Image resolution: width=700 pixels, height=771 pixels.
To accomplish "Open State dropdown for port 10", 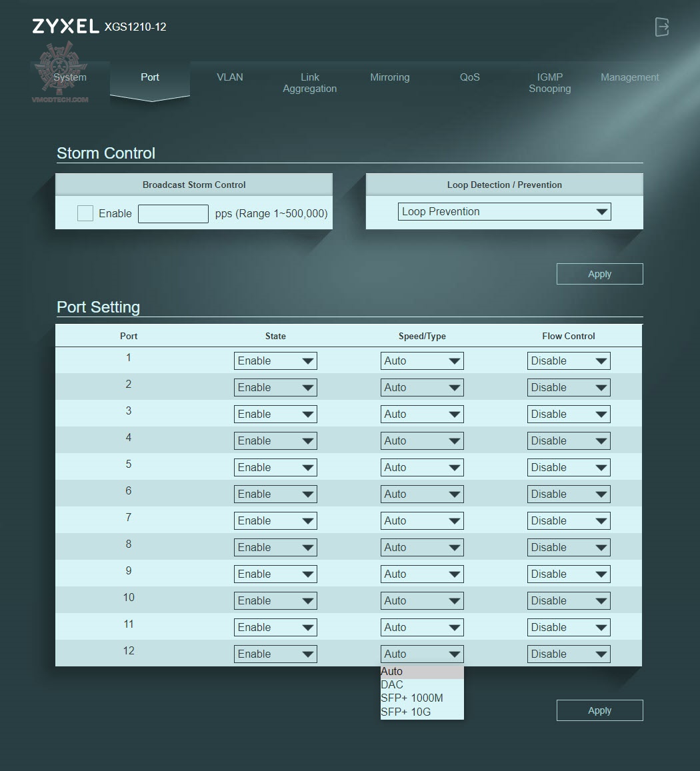I will [275, 601].
